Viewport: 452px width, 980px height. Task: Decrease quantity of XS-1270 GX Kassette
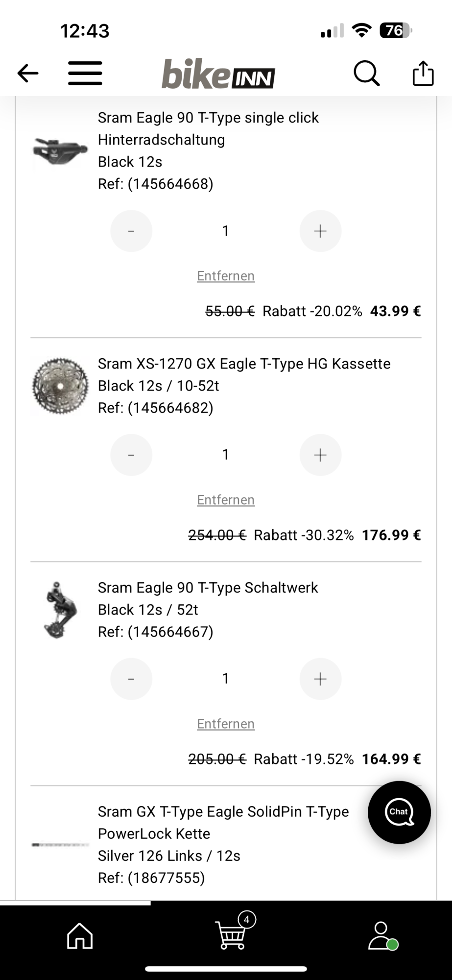pos(131,455)
